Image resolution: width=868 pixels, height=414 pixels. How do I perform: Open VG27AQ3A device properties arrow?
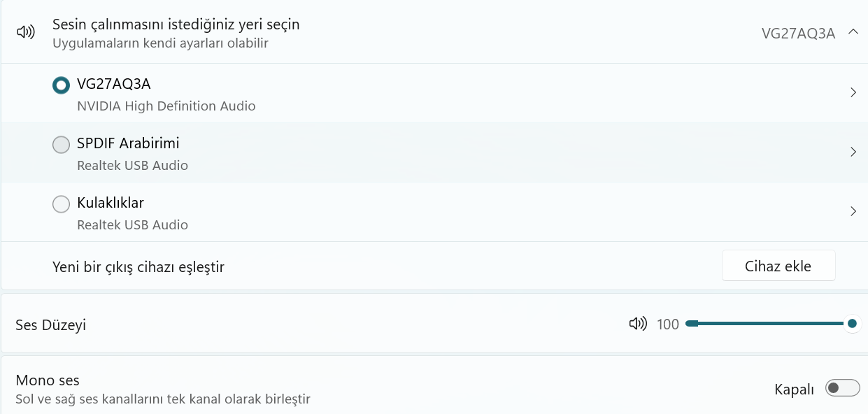coord(853,92)
